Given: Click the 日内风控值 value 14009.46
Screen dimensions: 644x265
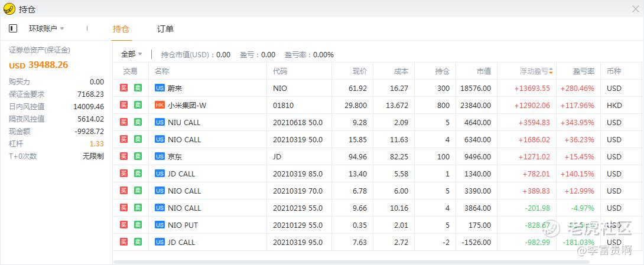Looking at the screenshot, I should point(89,107).
